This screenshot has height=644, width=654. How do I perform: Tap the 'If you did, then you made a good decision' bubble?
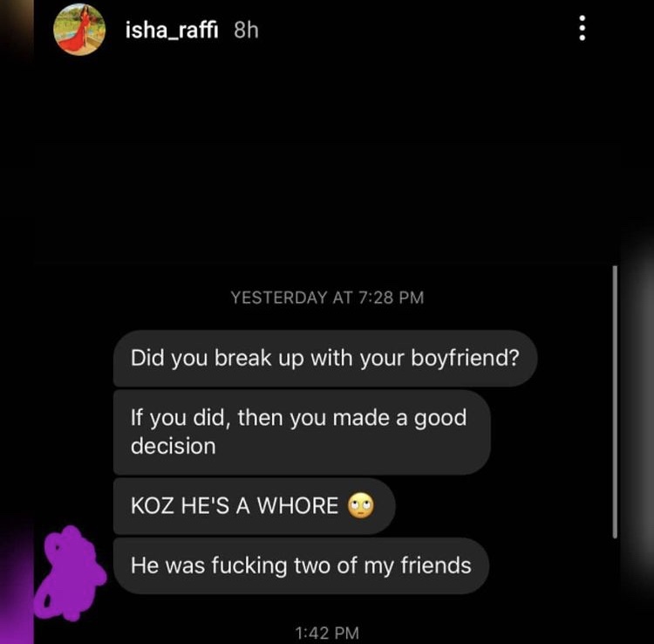pos(302,432)
